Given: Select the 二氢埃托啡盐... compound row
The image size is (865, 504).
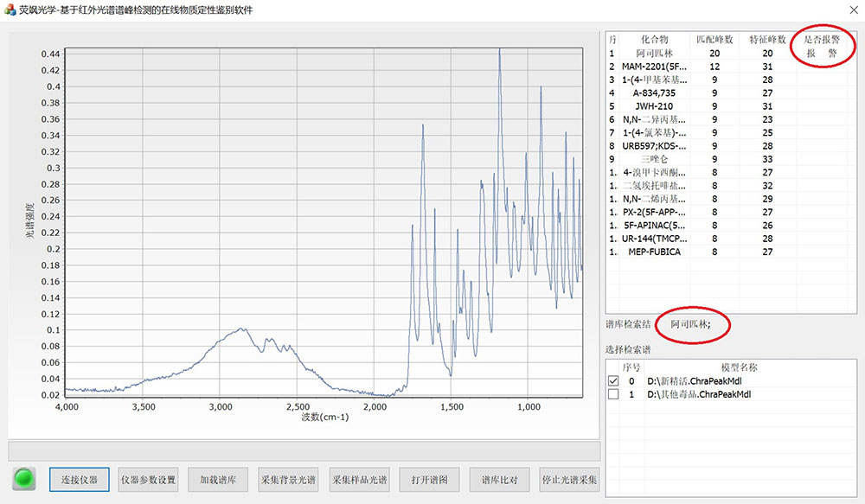Looking at the screenshot, I should [731, 185].
